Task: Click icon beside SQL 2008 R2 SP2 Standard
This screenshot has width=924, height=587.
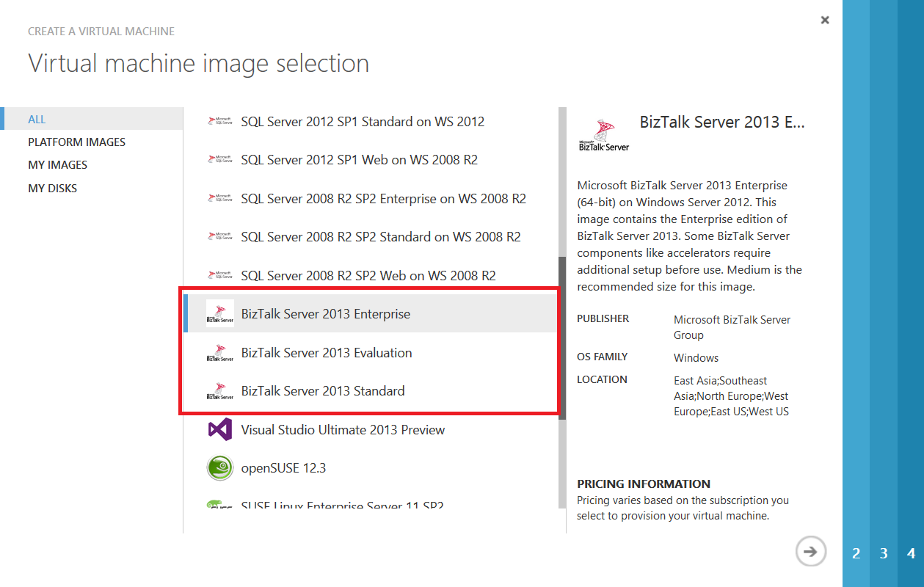Action: 220,237
